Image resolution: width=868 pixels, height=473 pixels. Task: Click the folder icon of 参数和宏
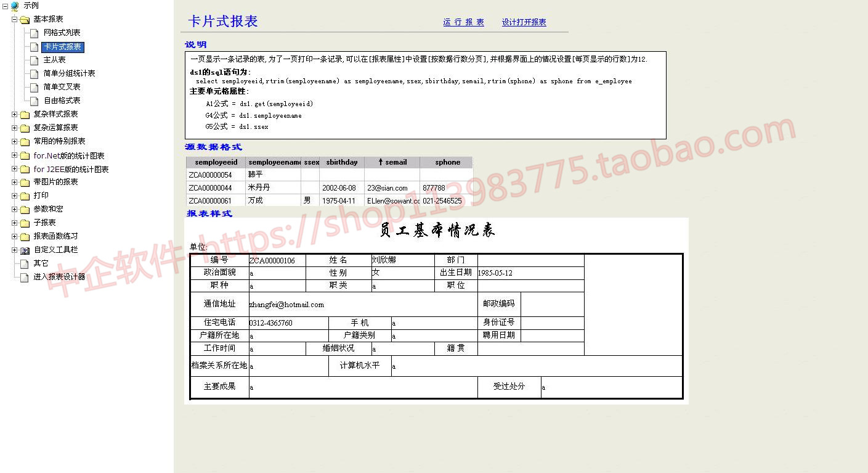point(25,209)
